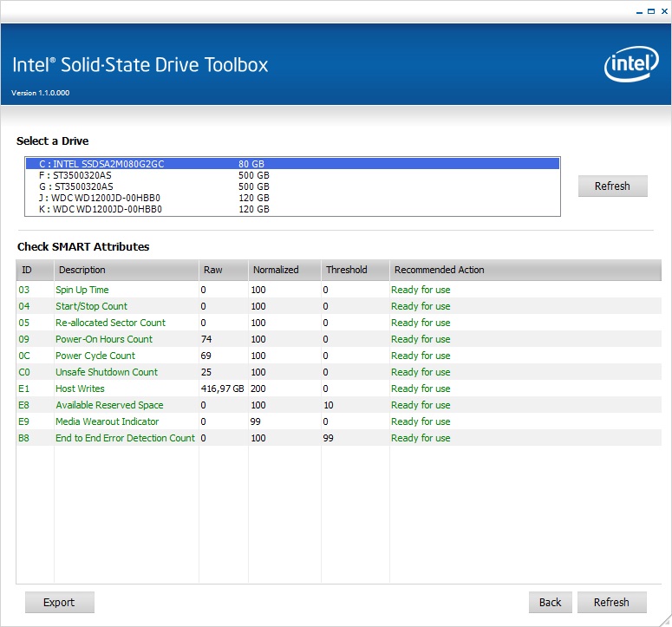Select the C: INTEL SSDSA2M080G2GC drive
Image resolution: width=672 pixels, height=627 pixels.
292,164
